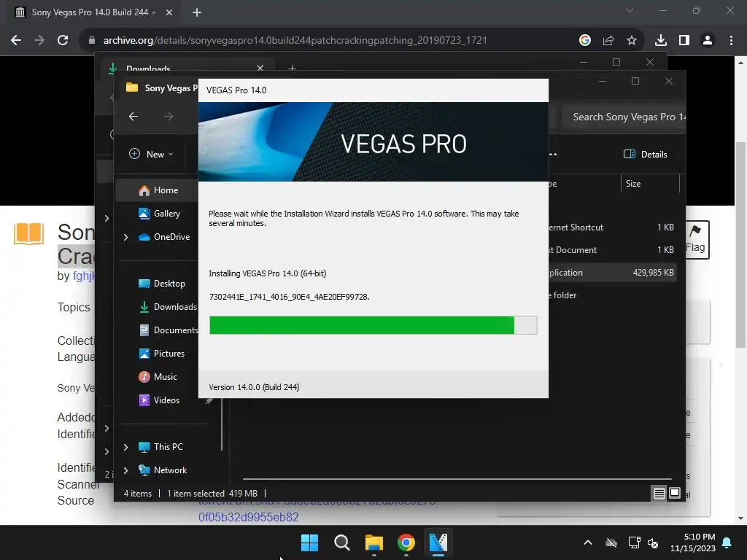Reload the archive.org page
The height and width of the screenshot is (560, 747).
[63, 41]
